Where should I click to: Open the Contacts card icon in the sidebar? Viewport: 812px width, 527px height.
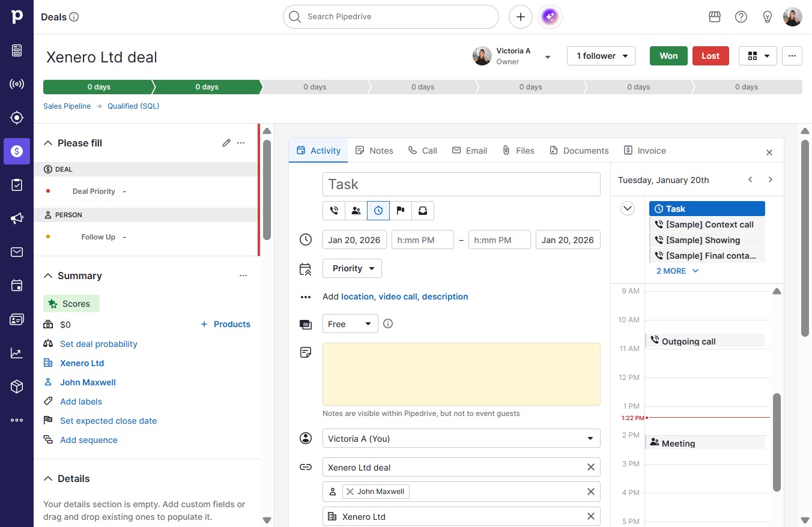point(17,319)
